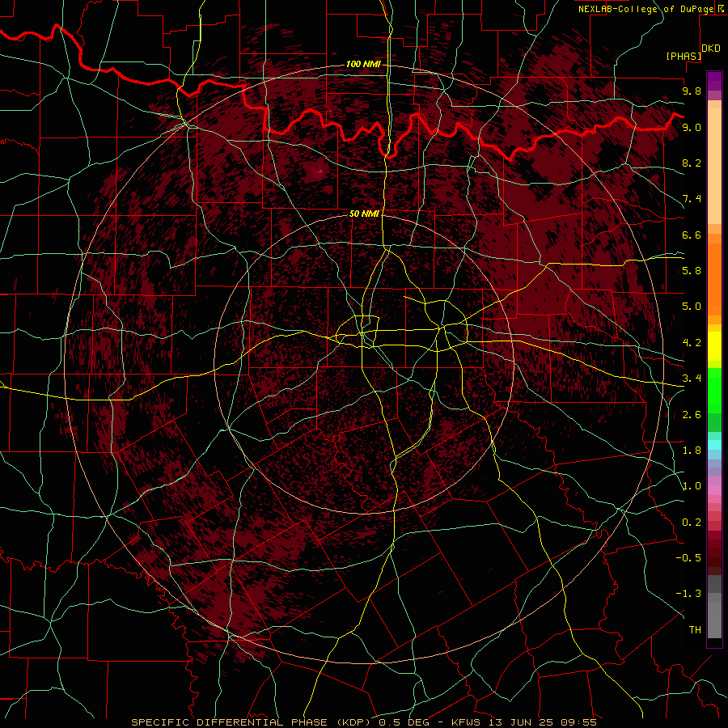Select the 6.6 value on the color scale
Viewport: 728px width, 728px height.
tap(692, 235)
